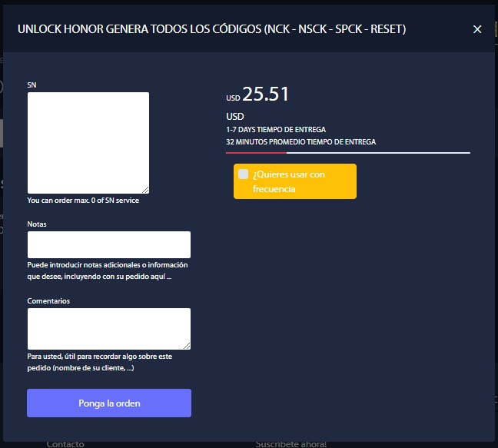The image size is (498, 448).
Task: Click inside the SN text area
Action: pos(88,143)
